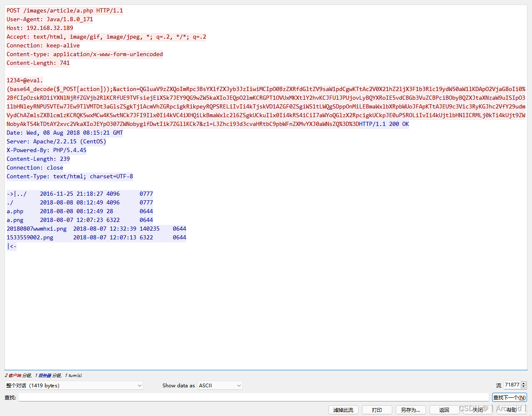Open the Show data as ASCII dropdown
Image resolution: width=532 pixels, height=416 pixels.
pos(220,386)
